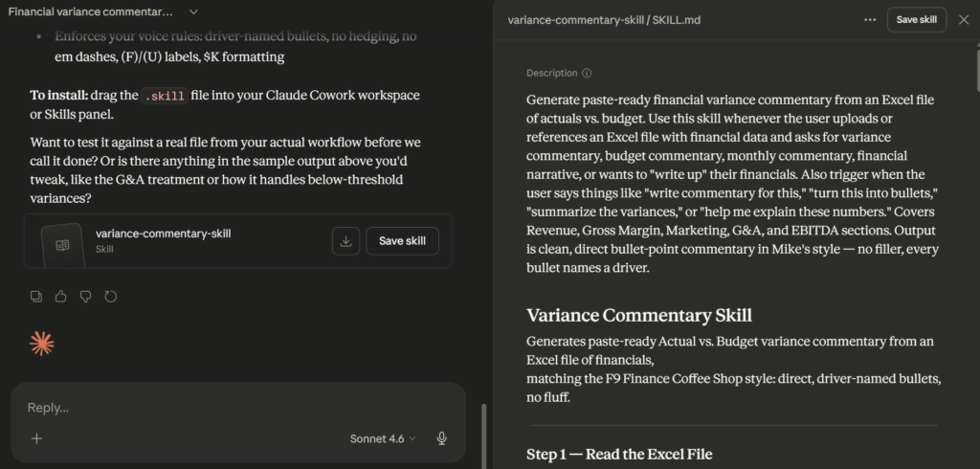
Task: Click the chat scrollbar thumb
Action: 483,435
